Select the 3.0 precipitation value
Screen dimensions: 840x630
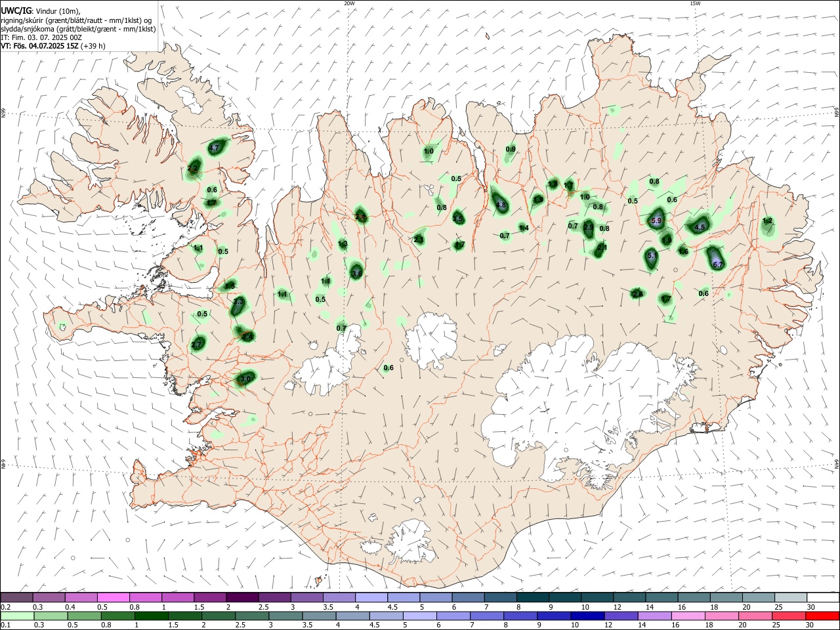[246, 379]
